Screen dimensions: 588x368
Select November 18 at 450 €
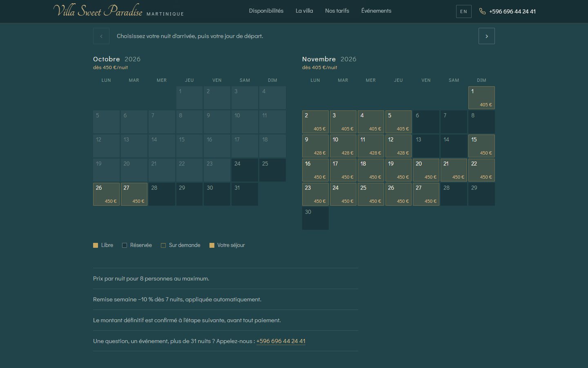[371, 170]
